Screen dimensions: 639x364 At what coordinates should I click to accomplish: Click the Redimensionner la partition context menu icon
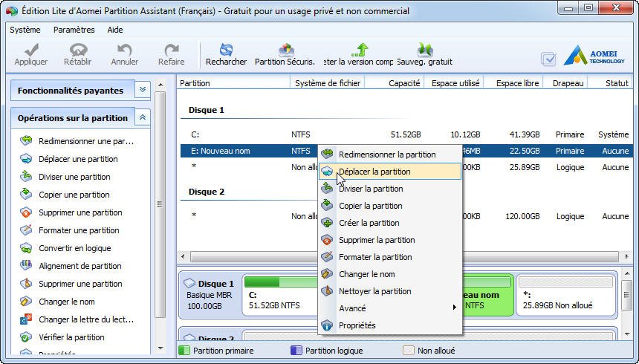click(x=327, y=154)
